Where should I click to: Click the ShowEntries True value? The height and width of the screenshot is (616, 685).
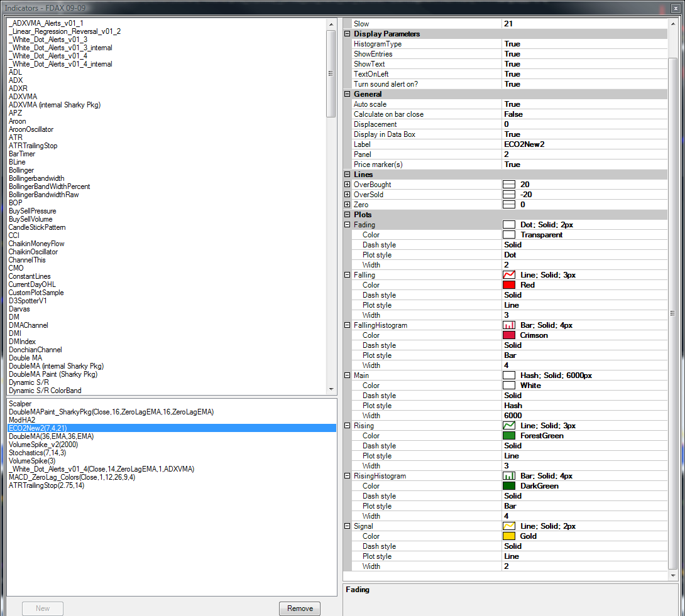tap(584, 54)
